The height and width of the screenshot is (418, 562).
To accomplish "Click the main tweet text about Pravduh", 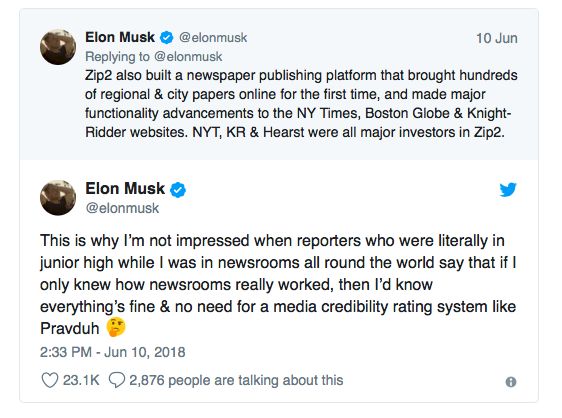I will click(278, 284).
